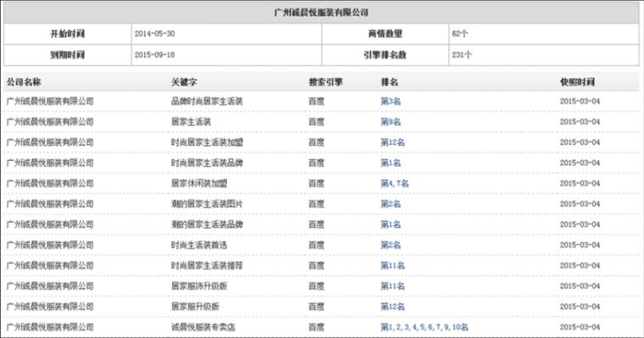
Task: Select the keyword 时尚居家生活装加盟
Action: pyautogui.click(x=207, y=142)
